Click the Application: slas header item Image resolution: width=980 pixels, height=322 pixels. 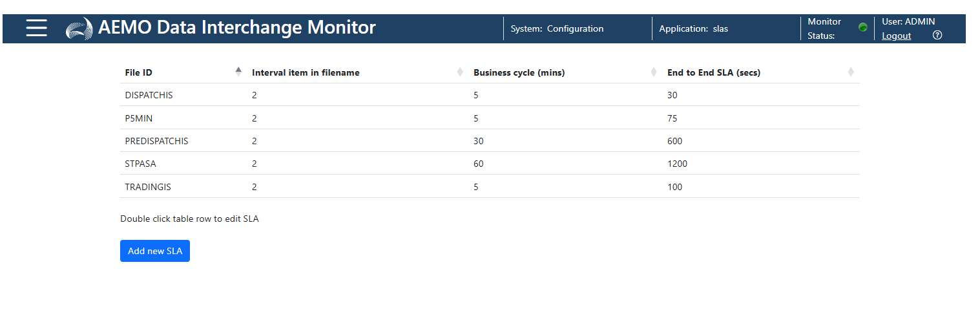pos(694,28)
